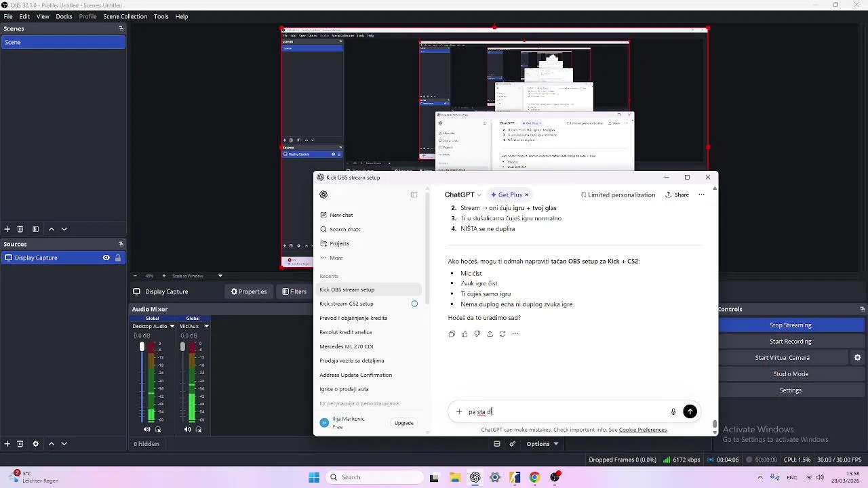Remove selected source with trash icon
Viewport: 868px width, 488px height.
(20, 444)
